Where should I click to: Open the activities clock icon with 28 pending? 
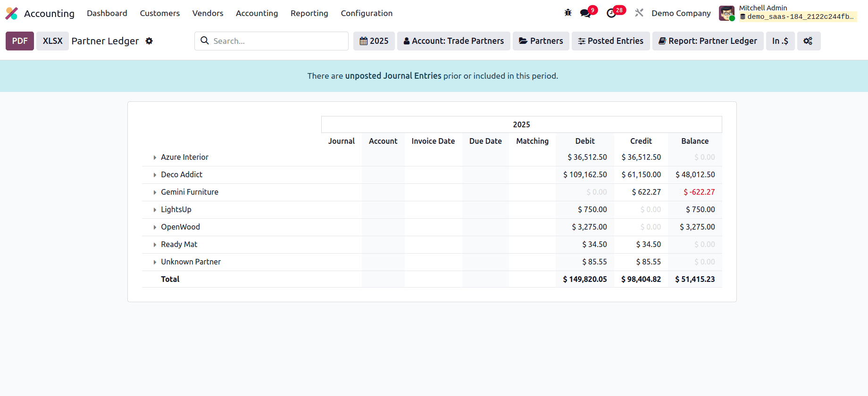(x=611, y=13)
